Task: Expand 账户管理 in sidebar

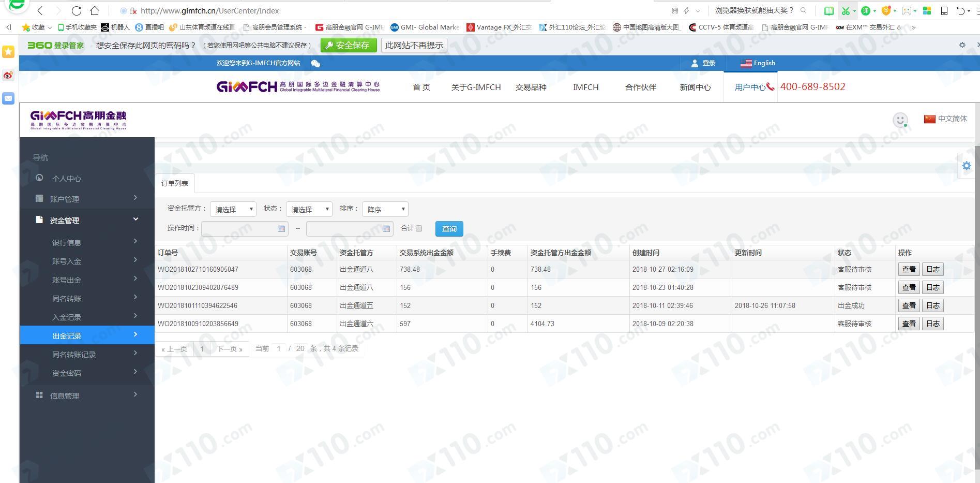Action: click(87, 199)
